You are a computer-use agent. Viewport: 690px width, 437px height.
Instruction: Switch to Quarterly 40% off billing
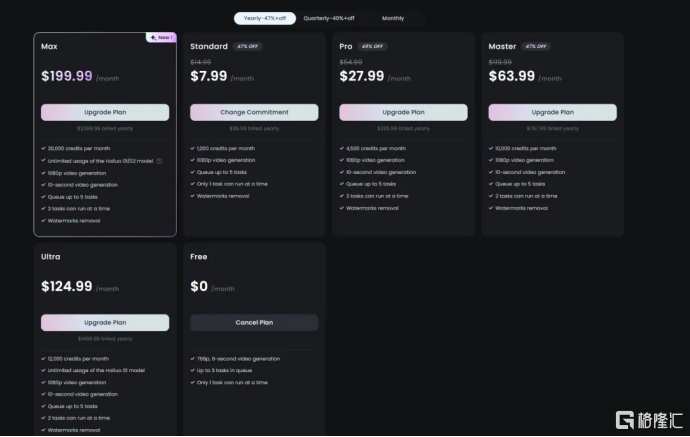(329, 18)
